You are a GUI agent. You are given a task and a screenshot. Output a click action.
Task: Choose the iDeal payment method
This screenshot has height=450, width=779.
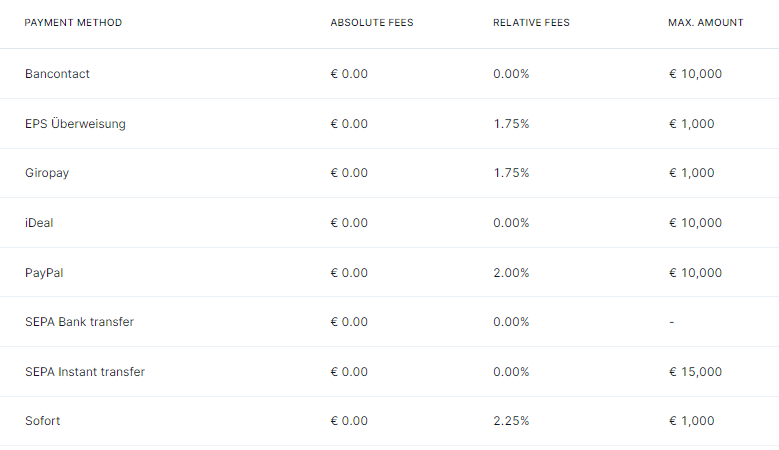coord(390,223)
